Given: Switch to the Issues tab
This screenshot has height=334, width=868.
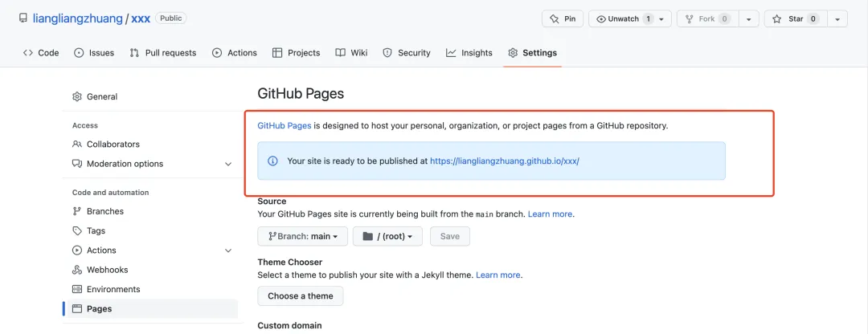Looking at the screenshot, I should click(94, 53).
